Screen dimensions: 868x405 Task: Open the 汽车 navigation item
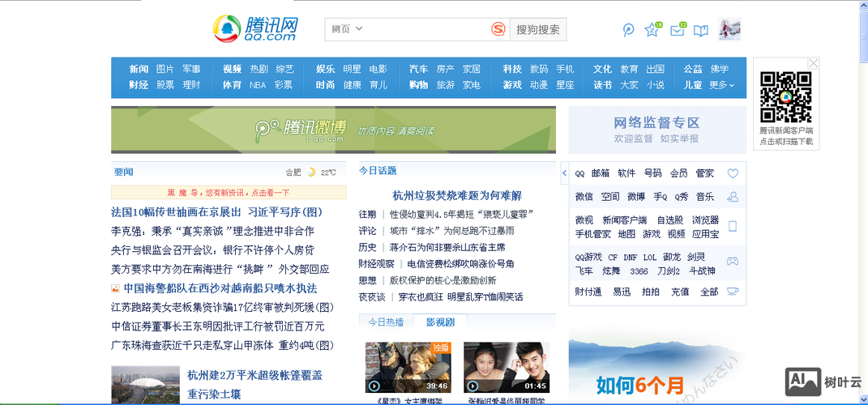pyautogui.click(x=418, y=69)
